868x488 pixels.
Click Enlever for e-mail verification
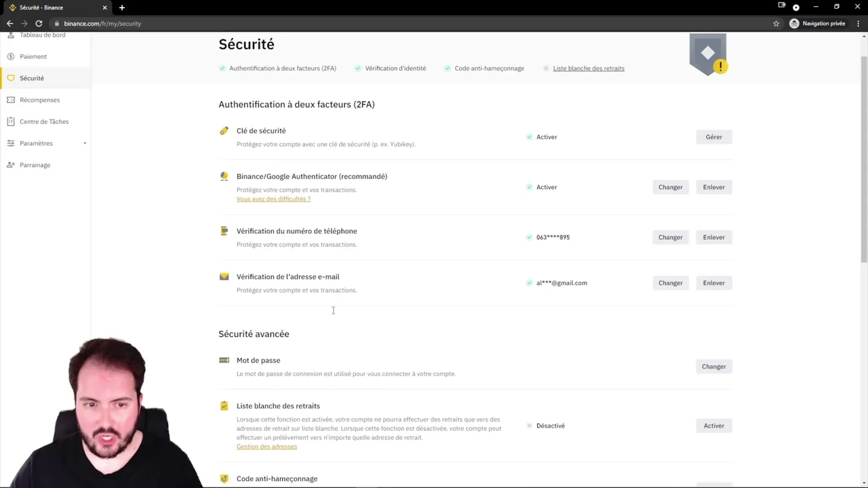(x=713, y=283)
